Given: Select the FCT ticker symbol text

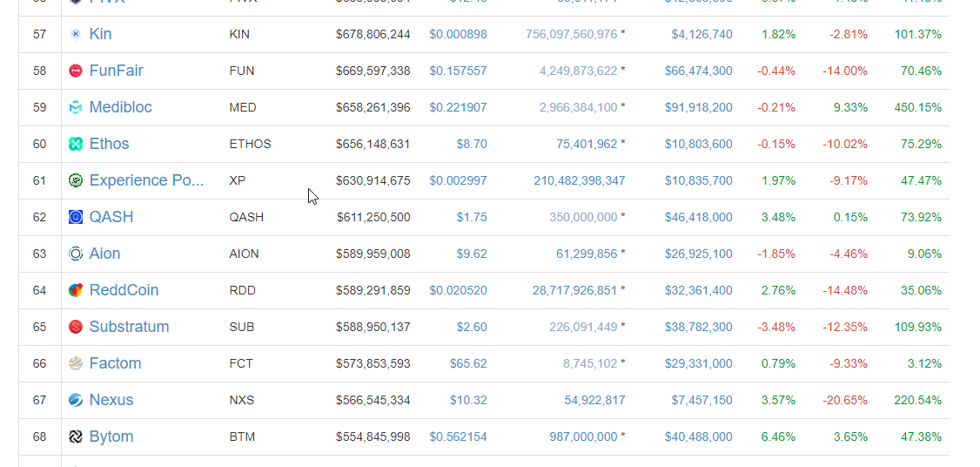Looking at the screenshot, I should (241, 363).
